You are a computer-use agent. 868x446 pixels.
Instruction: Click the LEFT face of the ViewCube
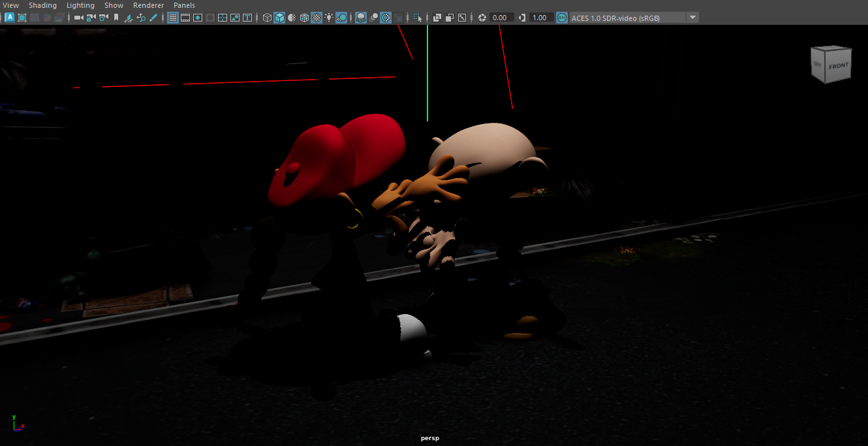pos(818,63)
